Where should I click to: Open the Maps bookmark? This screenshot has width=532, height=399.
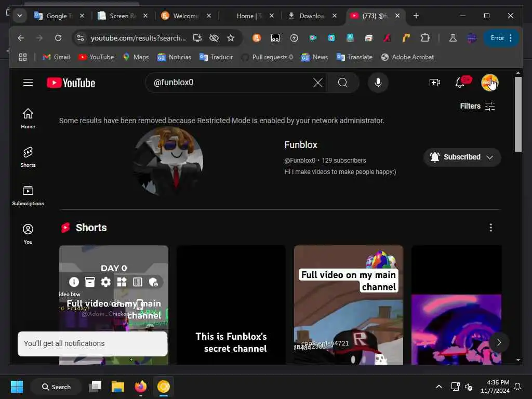[x=136, y=57]
